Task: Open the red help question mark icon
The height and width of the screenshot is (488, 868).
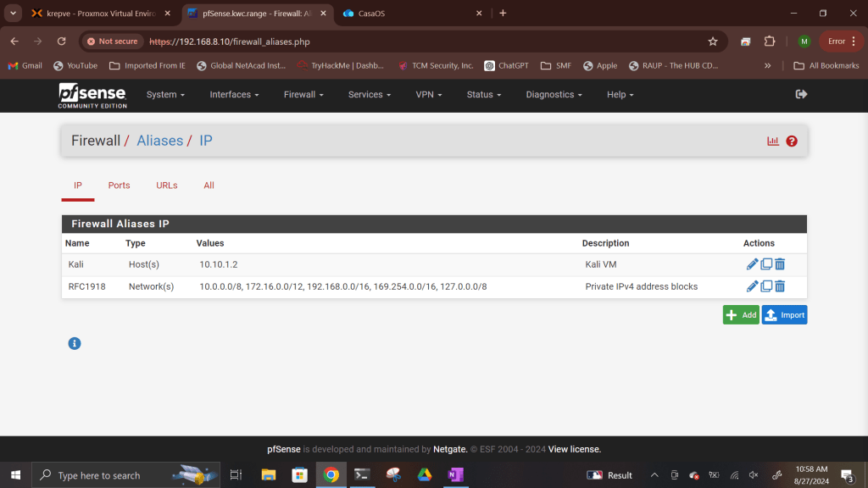Action: 792,141
